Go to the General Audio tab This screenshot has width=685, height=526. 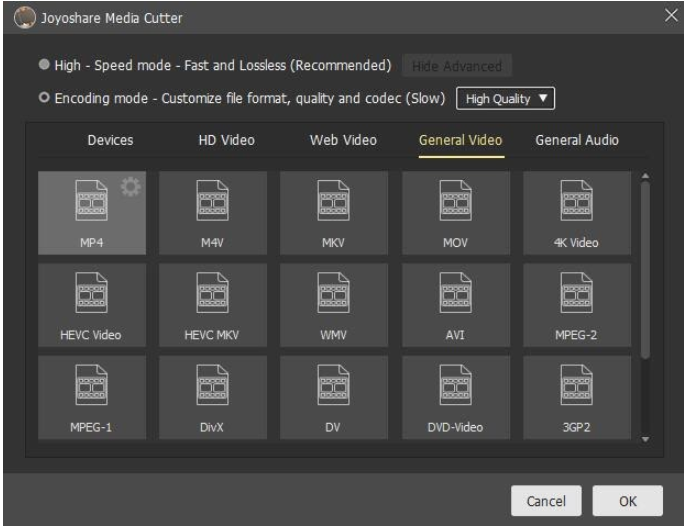coord(577,140)
